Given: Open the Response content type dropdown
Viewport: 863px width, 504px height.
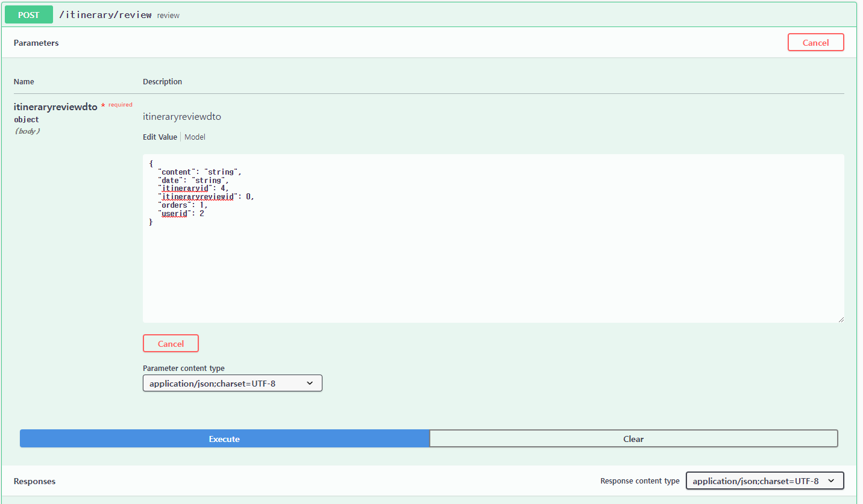Looking at the screenshot, I should pos(764,481).
